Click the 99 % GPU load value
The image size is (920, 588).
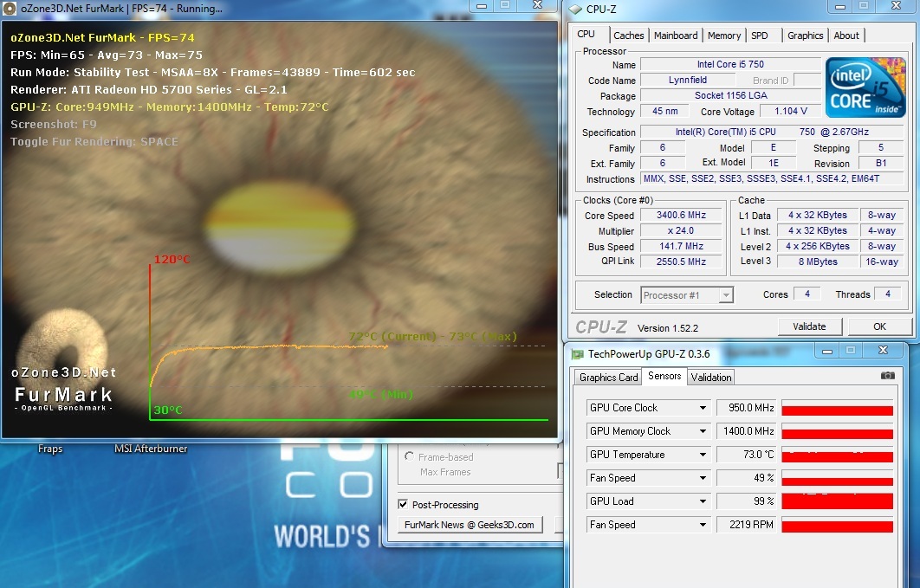(747, 501)
